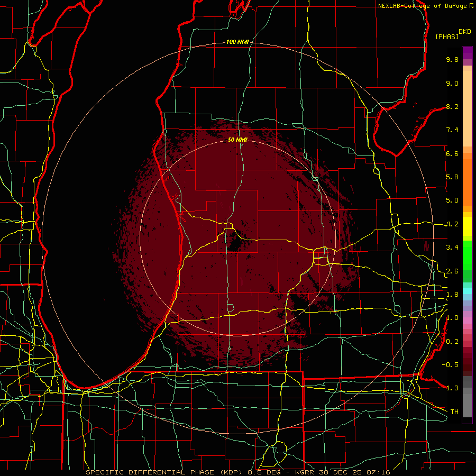Select the bright green band of the color scale
Image resolution: width=476 pixels, height=476 pixels.
(467, 255)
